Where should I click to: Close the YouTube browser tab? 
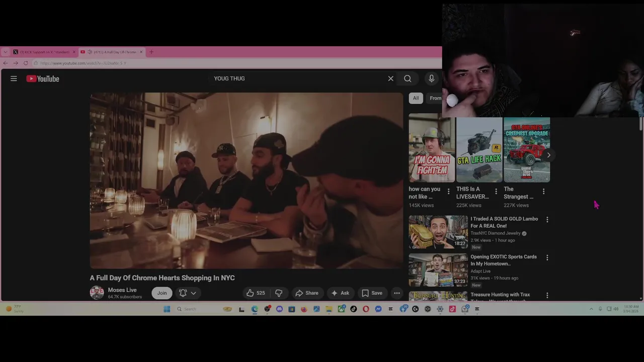pyautogui.click(x=141, y=52)
